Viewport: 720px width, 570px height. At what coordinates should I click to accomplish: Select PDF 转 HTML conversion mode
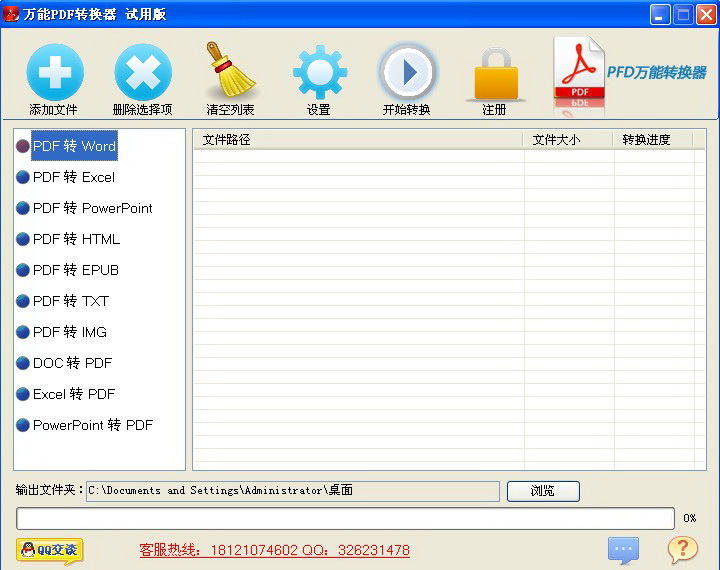[68, 239]
